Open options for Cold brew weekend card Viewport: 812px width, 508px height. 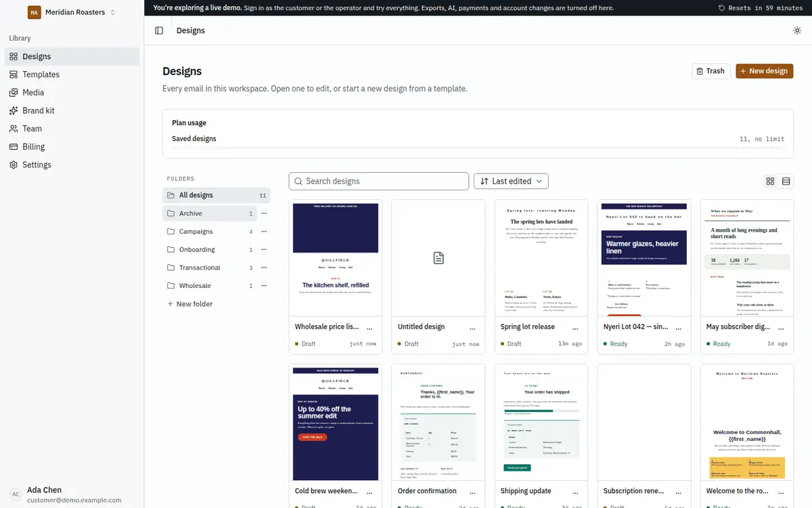tap(369, 492)
